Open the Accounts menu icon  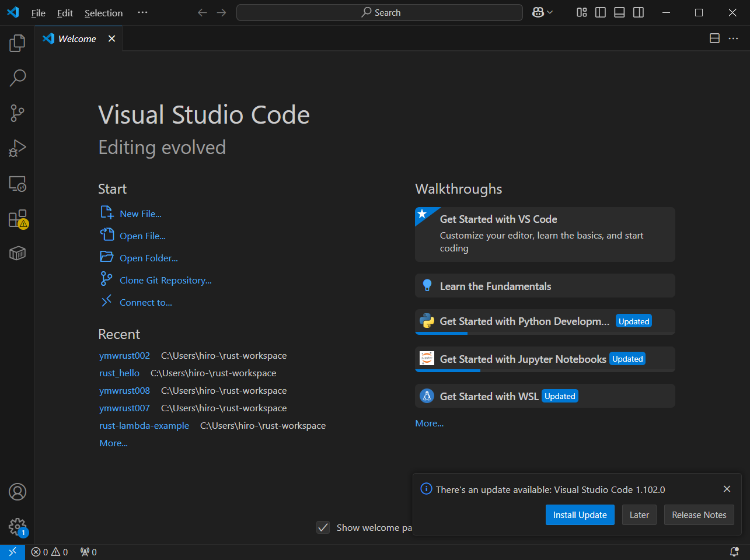click(x=18, y=492)
